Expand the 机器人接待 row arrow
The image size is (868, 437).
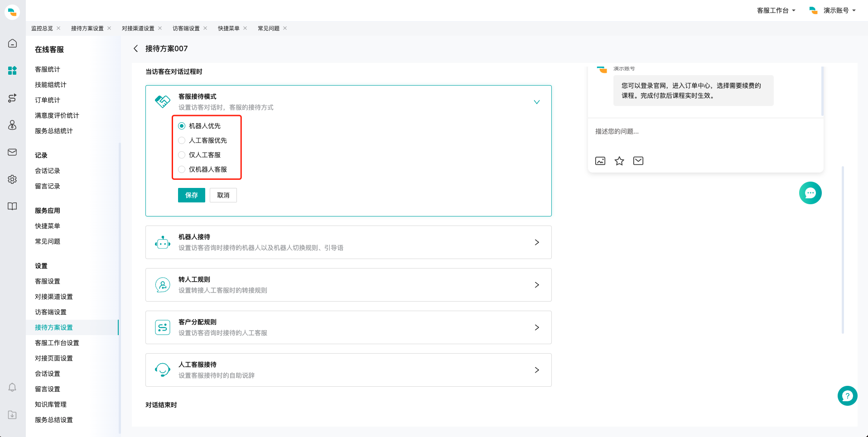click(537, 242)
